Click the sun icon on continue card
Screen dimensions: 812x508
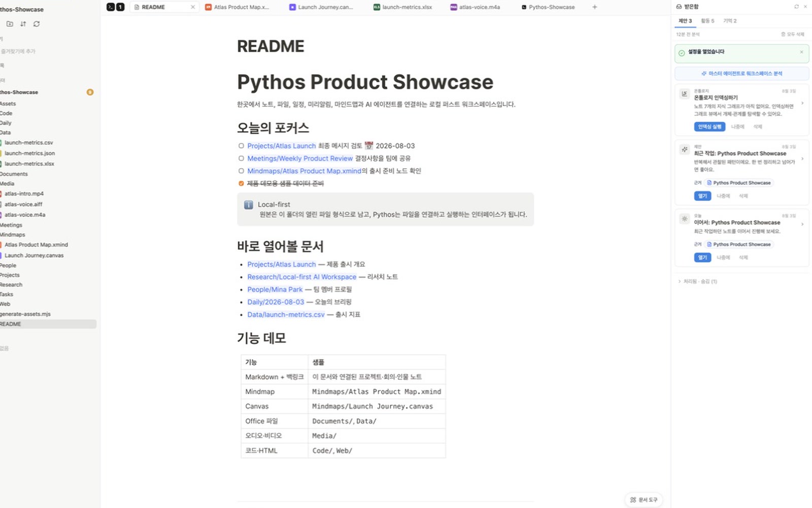click(x=685, y=219)
